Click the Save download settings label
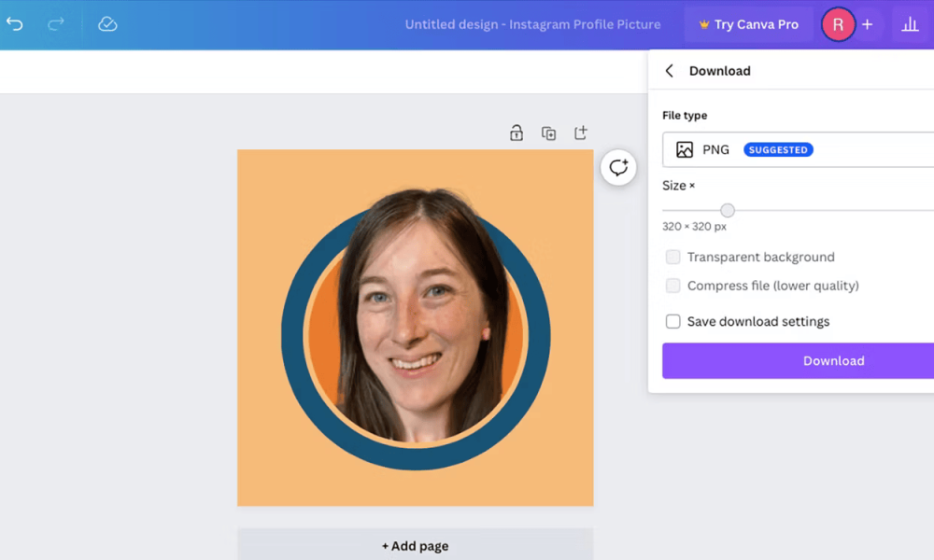 coord(758,321)
